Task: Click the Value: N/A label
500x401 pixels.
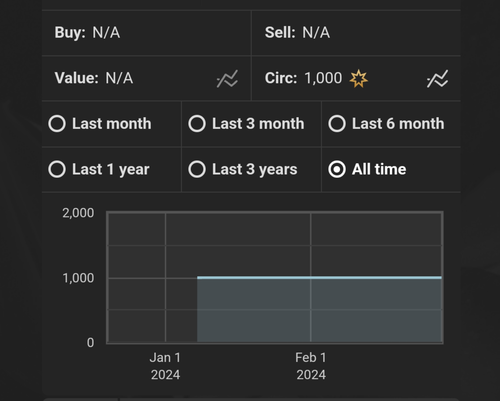Action: pyautogui.click(x=94, y=78)
